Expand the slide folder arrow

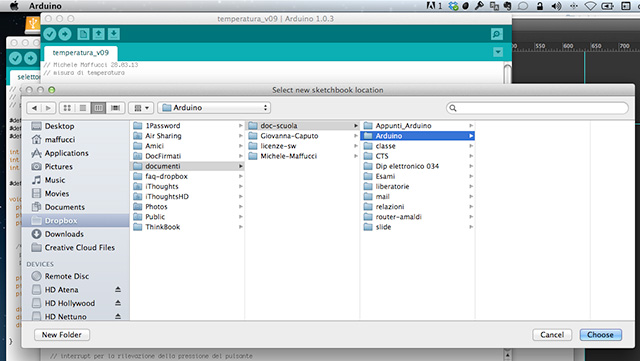point(471,227)
